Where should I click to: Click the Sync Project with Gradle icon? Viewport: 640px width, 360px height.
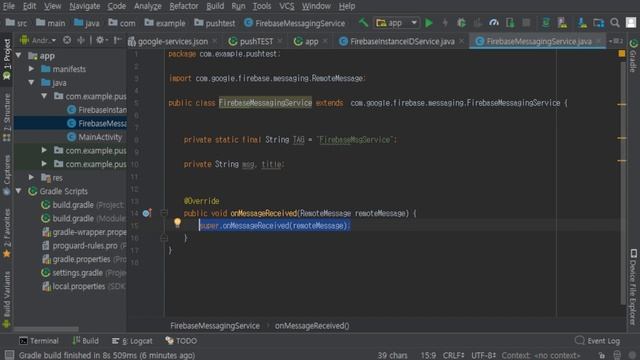[x=546, y=23]
